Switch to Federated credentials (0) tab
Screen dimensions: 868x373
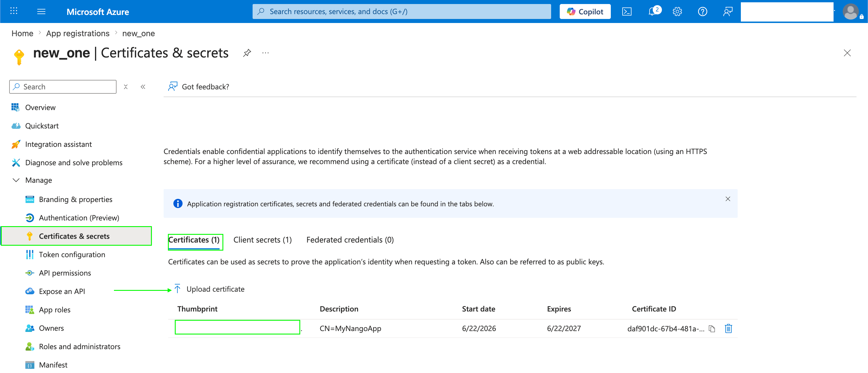350,240
